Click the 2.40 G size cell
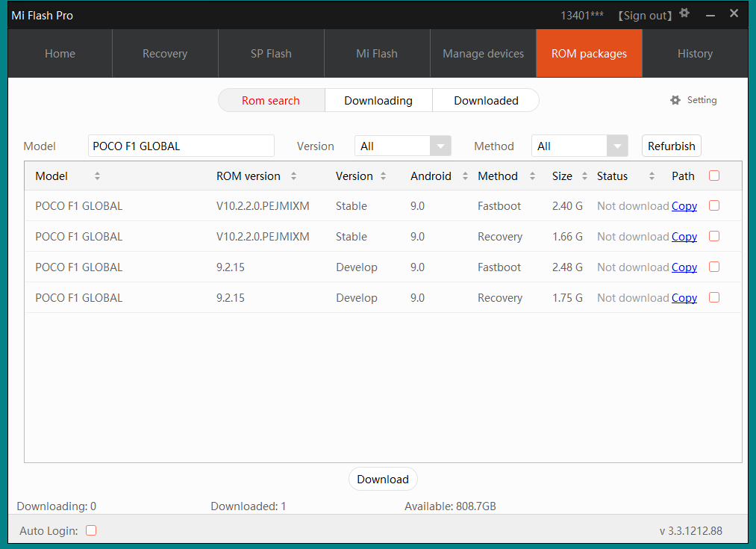 coord(567,206)
